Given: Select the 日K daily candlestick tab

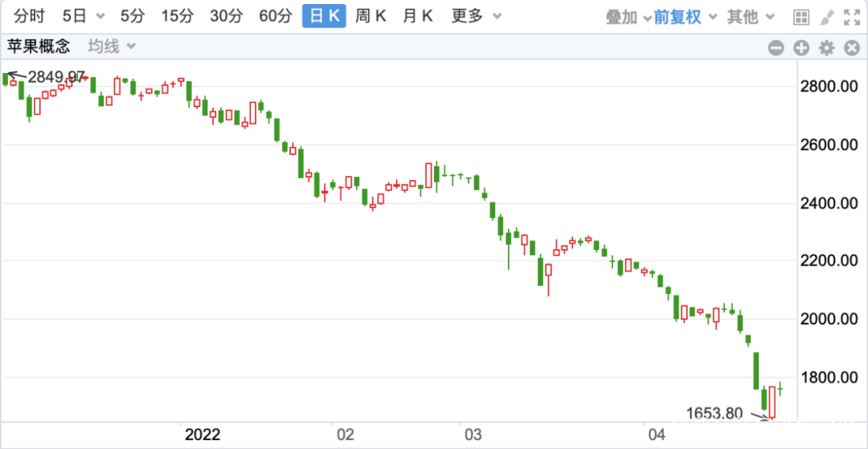Looking at the screenshot, I should click(324, 16).
